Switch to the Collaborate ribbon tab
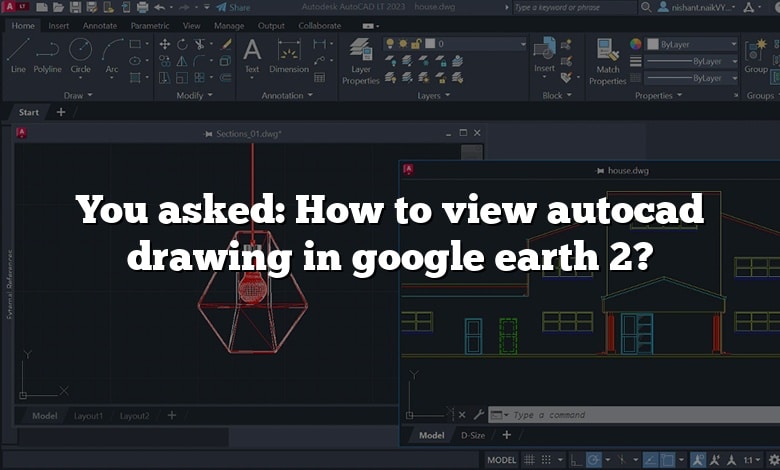 click(x=319, y=25)
